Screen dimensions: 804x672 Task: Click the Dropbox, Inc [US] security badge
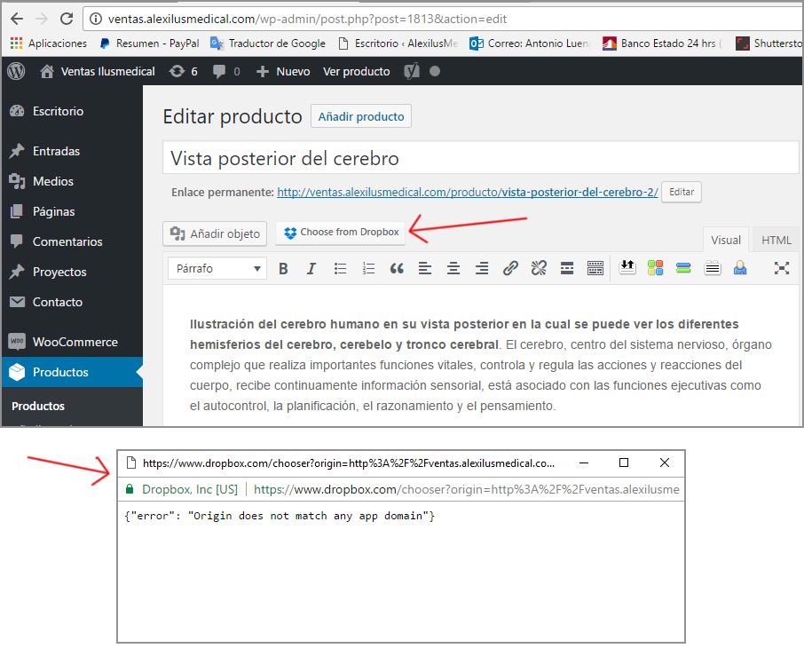point(182,489)
